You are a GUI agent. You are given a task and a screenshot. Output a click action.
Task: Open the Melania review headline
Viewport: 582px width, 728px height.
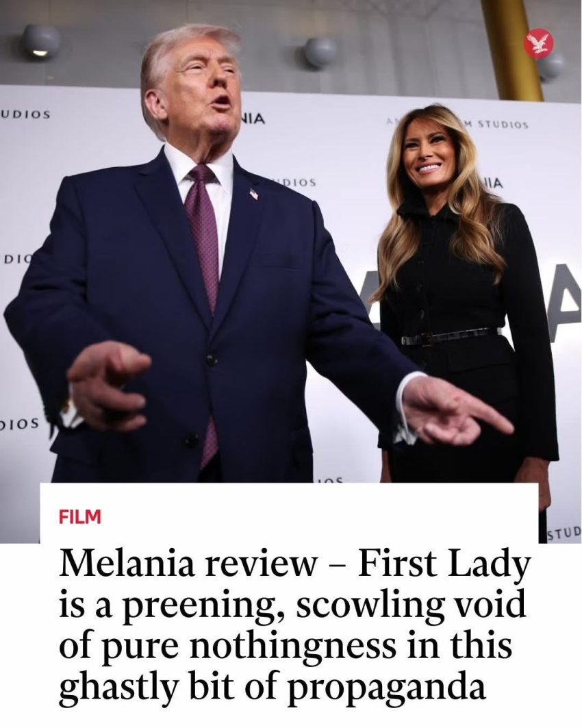(x=294, y=625)
